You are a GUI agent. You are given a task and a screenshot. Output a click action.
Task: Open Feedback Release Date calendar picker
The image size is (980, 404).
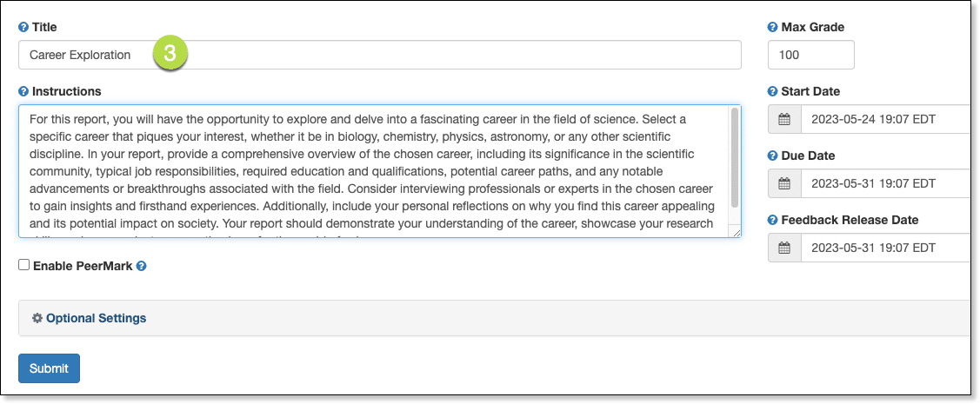[x=784, y=248]
